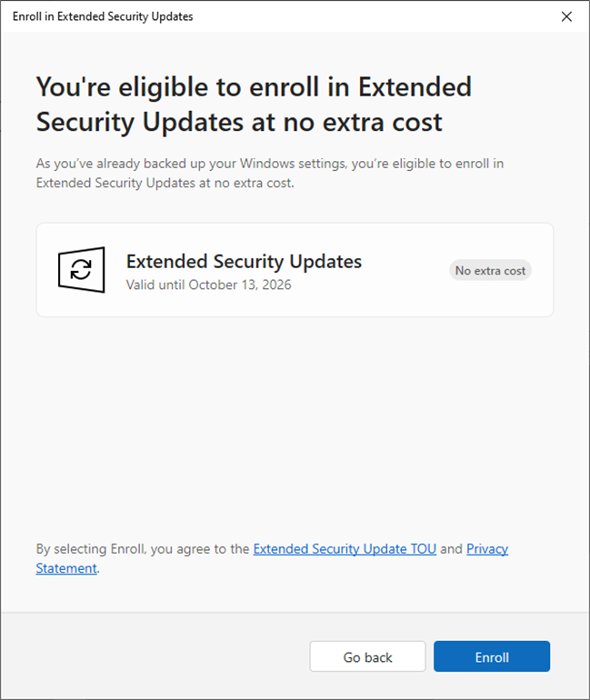The image size is (590, 700).
Task: Click the heading line starting with You're eligible
Action: pyautogui.click(x=254, y=88)
